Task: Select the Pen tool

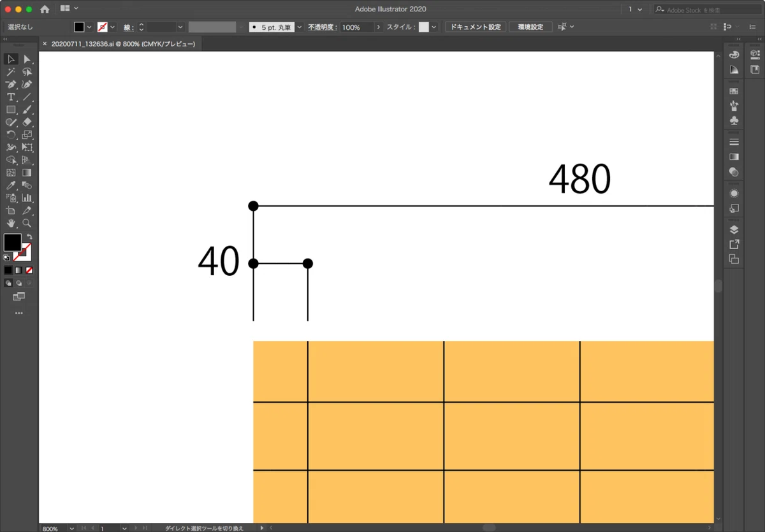Action: (x=11, y=84)
